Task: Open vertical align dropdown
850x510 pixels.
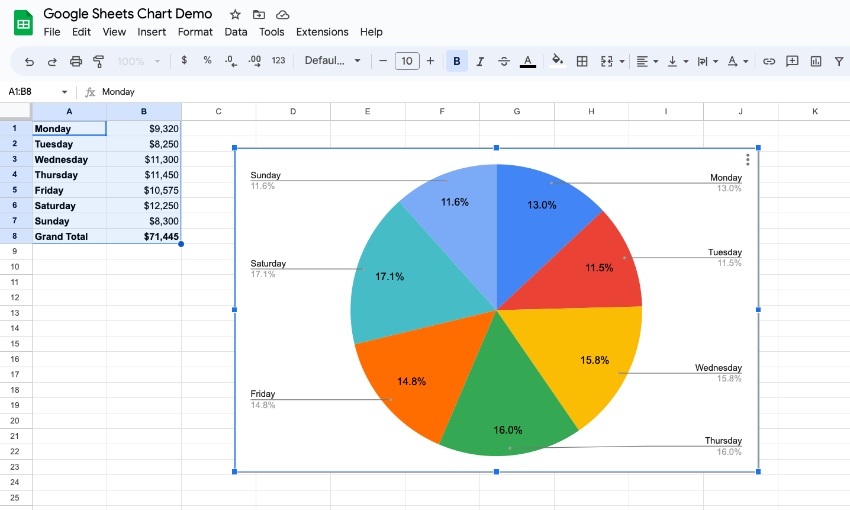Action: pyautogui.click(x=678, y=61)
